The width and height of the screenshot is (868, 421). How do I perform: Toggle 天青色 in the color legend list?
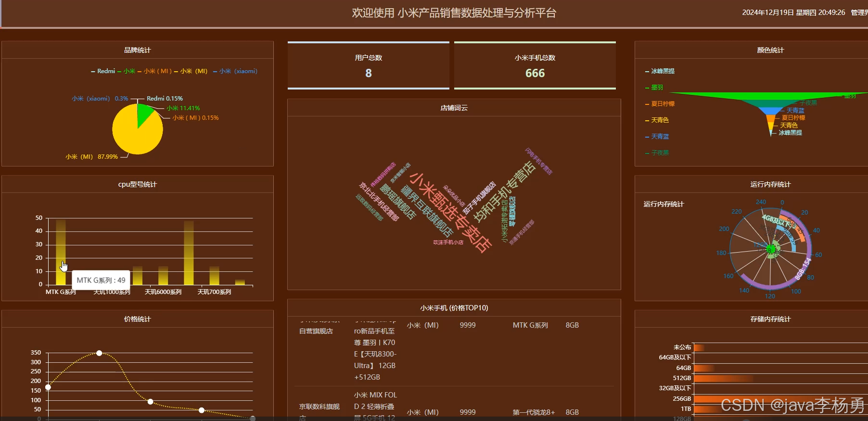(x=657, y=120)
